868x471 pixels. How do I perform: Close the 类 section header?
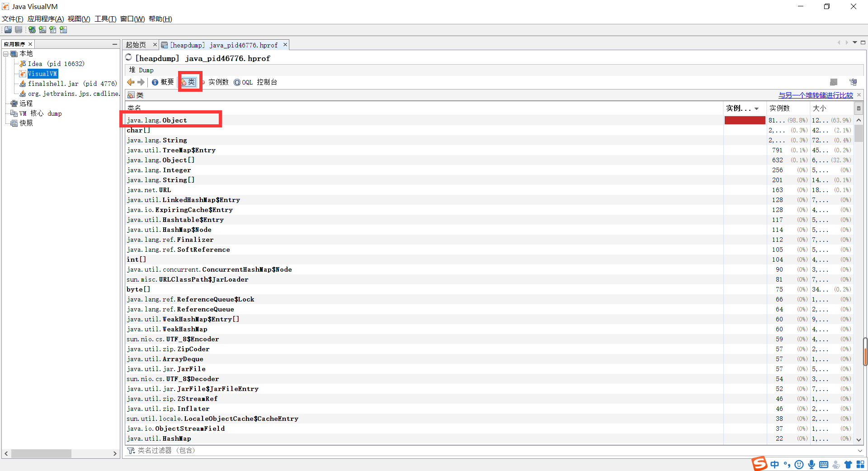click(x=859, y=95)
